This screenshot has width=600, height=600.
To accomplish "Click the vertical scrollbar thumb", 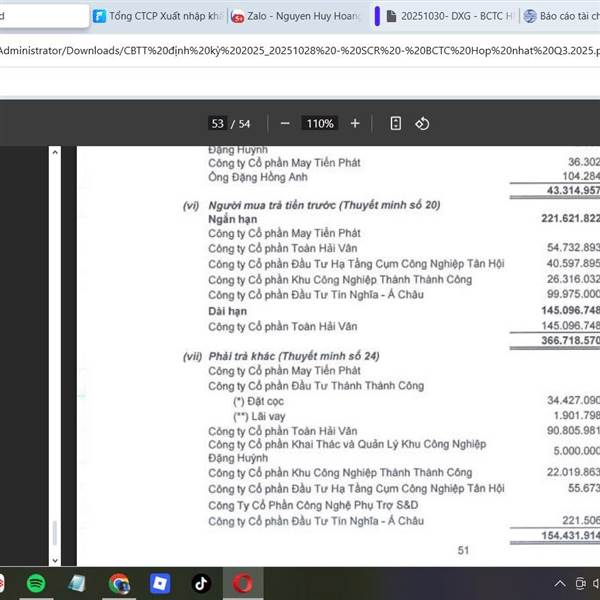I will pos(55,533).
